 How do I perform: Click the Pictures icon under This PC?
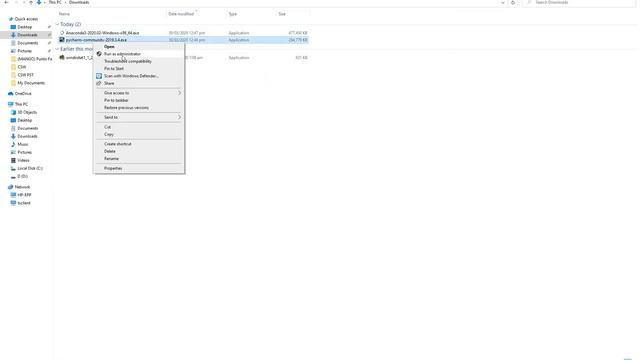(x=13, y=152)
